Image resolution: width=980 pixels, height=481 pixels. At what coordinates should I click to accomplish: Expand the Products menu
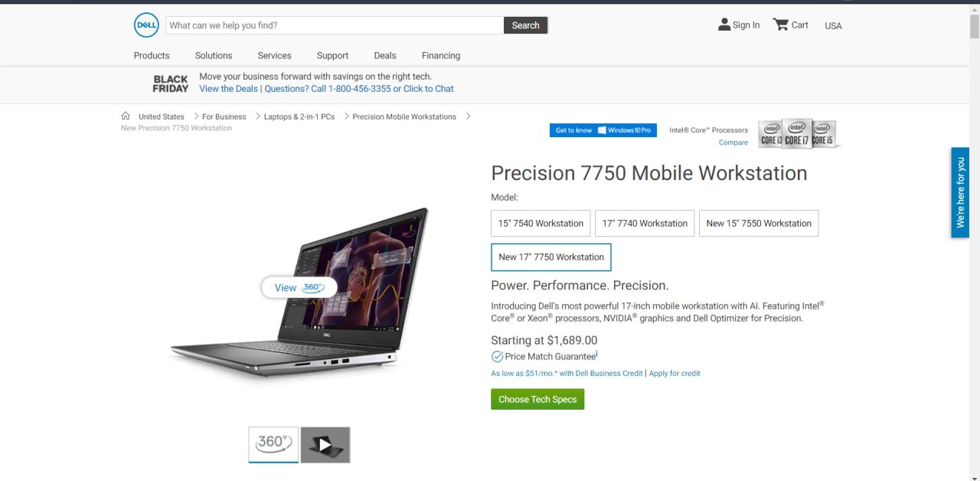click(152, 55)
